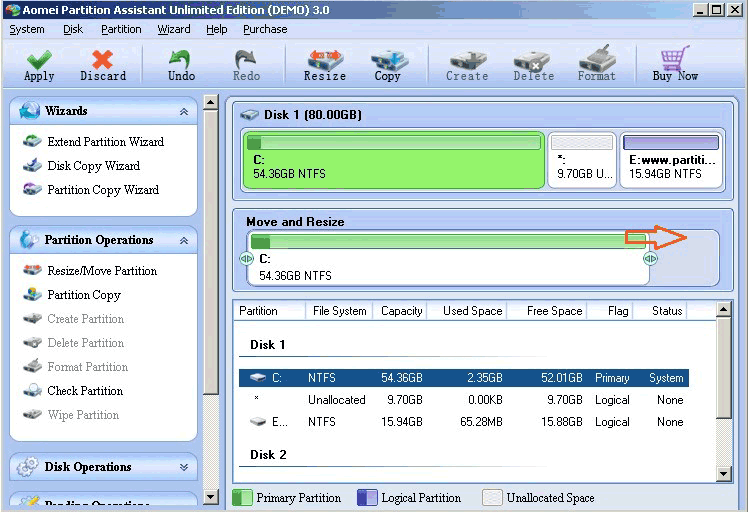
Task: Select the 9.70GB unallocated space block
Action: coord(582,160)
